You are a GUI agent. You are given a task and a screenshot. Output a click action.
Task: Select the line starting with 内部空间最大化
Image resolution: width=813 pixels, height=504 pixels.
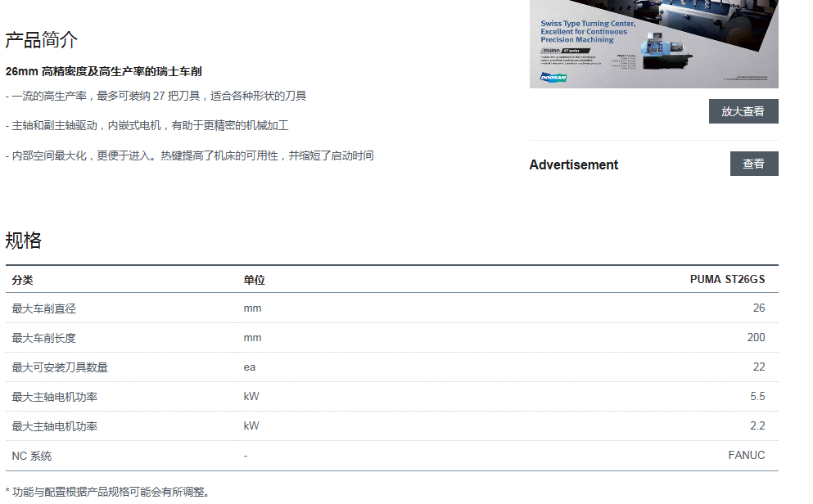[190, 155]
